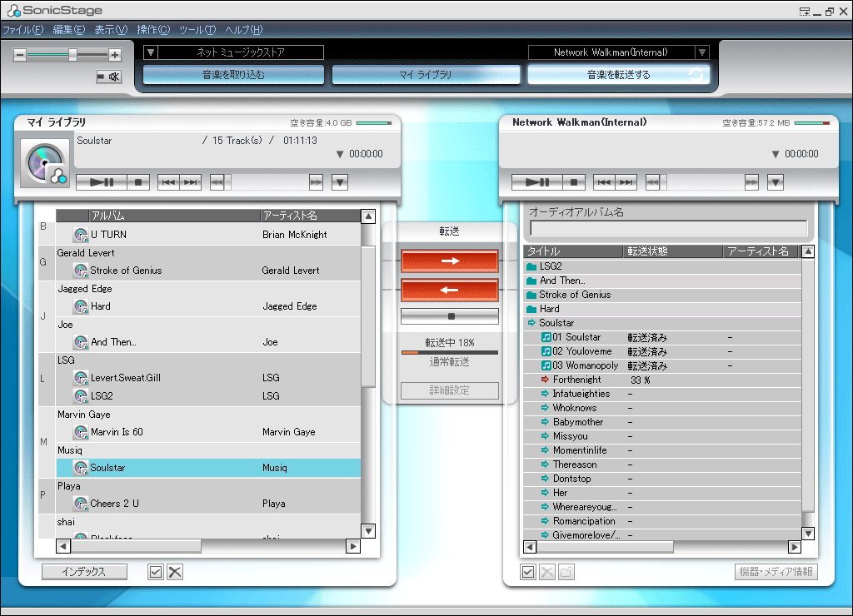The image size is (853, 616).
Task: Click the オーディオアルバム名 input field
Action: [669, 228]
